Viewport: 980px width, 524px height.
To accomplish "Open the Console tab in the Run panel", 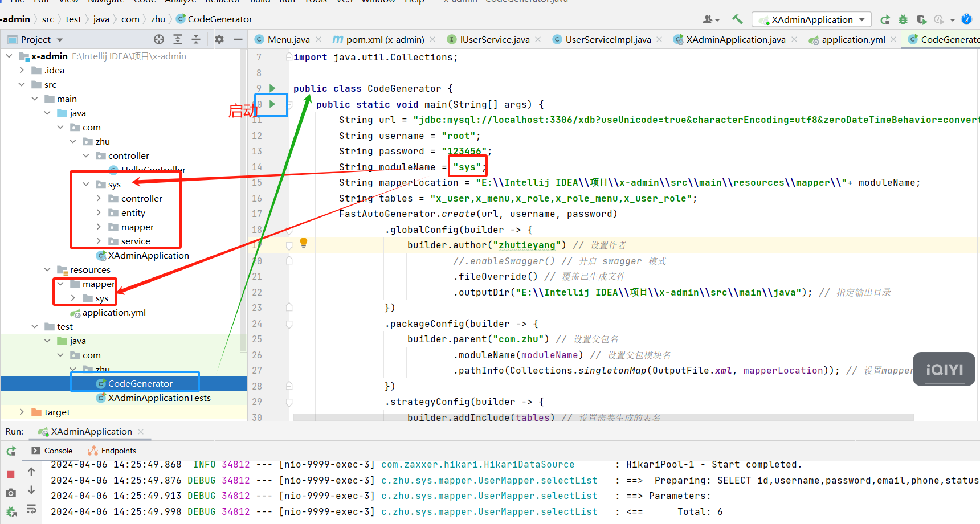I will [52, 451].
